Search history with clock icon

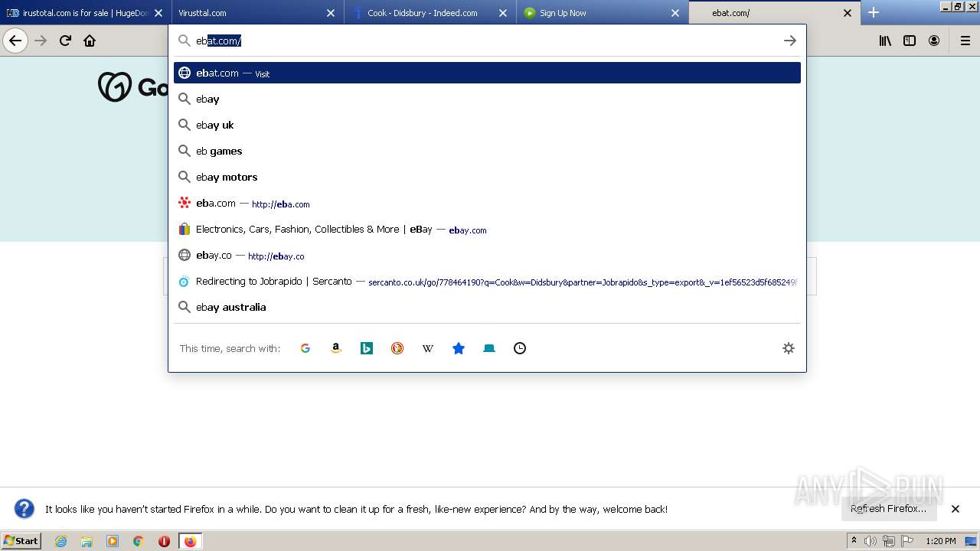click(x=520, y=348)
